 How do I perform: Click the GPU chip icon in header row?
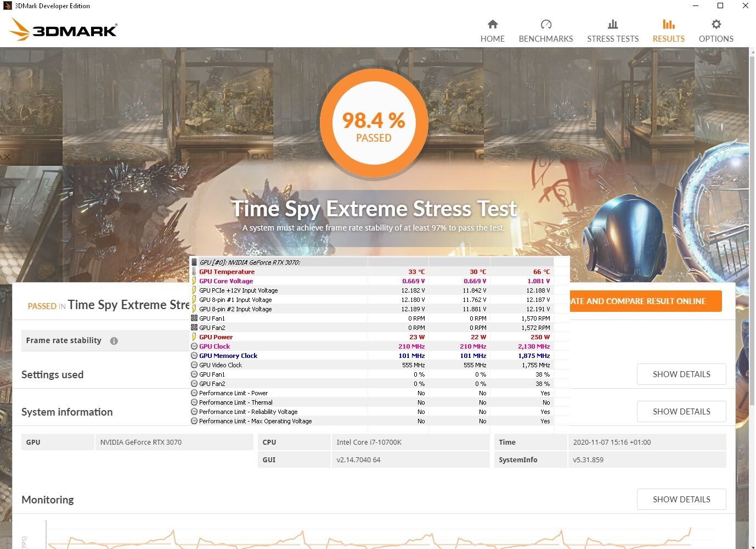194,262
